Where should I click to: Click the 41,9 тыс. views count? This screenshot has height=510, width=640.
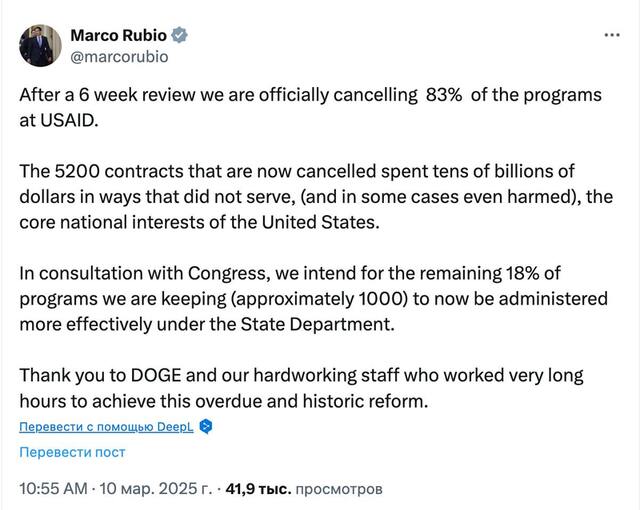(259, 490)
